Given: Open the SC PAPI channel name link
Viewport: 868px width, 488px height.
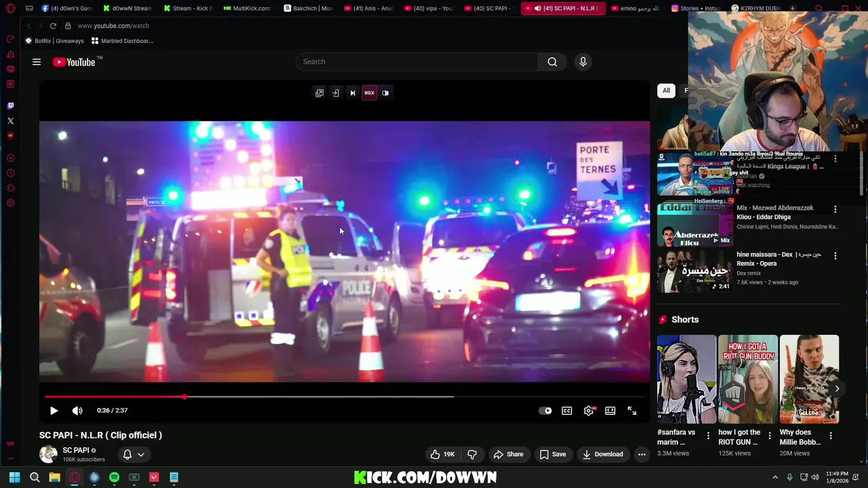Looking at the screenshot, I should point(76,450).
